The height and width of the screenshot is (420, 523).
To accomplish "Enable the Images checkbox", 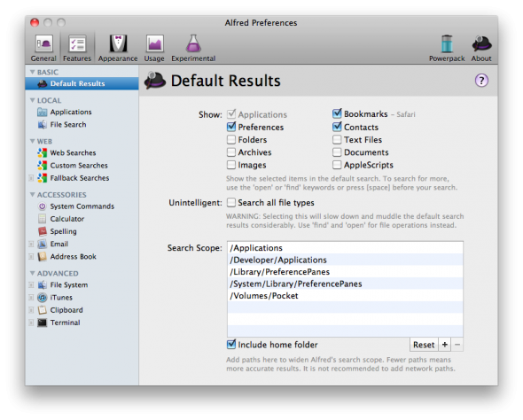I will 231,165.
